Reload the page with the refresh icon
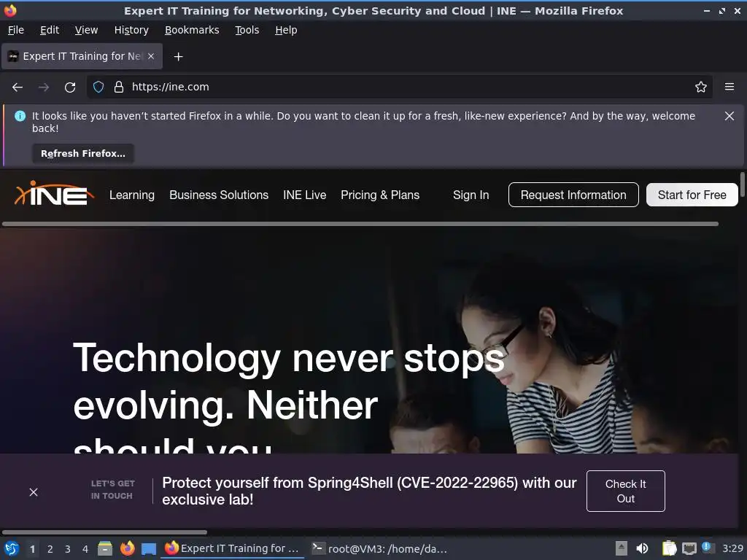Screen dimensions: 747x560 [70, 87]
